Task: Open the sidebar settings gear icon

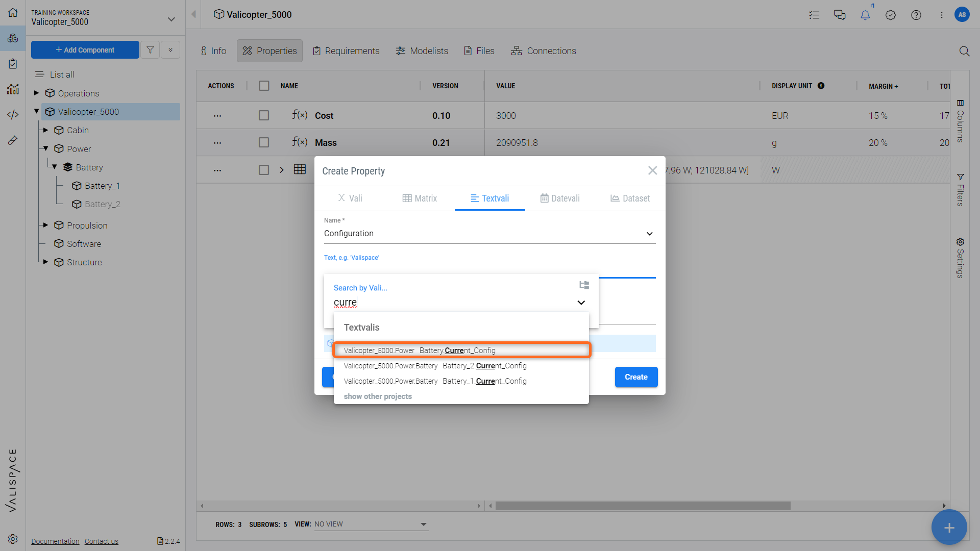Action: pos(13,539)
